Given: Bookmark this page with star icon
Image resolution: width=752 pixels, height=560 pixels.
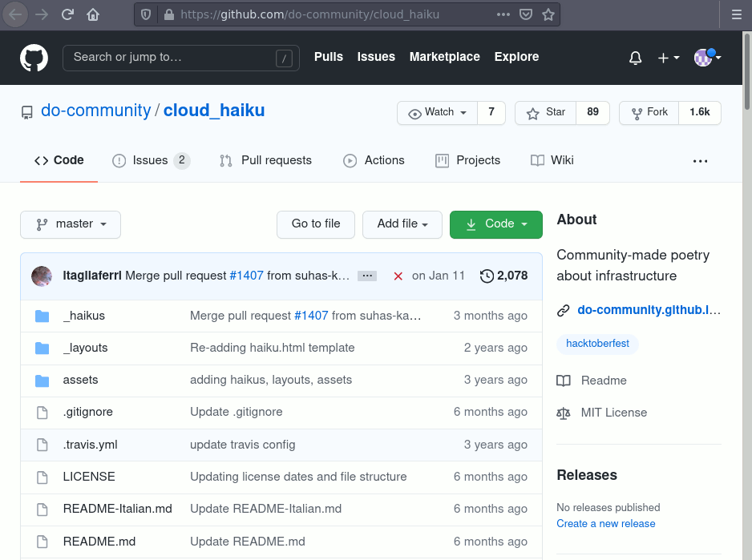Looking at the screenshot, I should coord(548,14).
